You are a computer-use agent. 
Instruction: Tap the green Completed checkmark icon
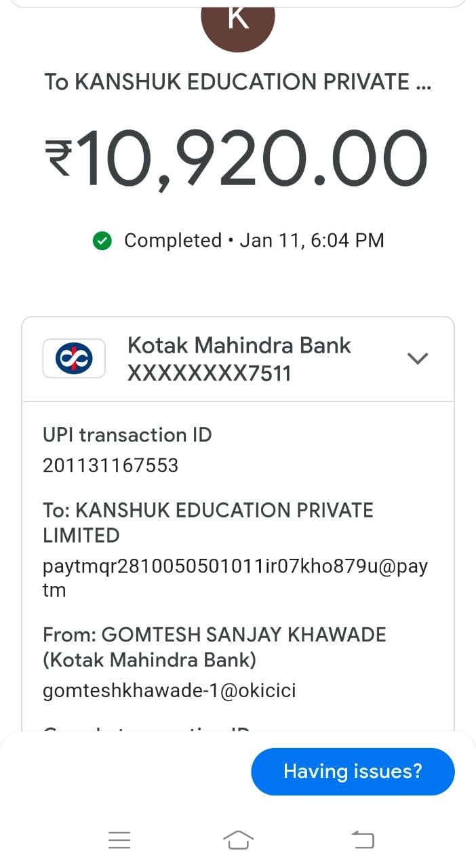102,241
